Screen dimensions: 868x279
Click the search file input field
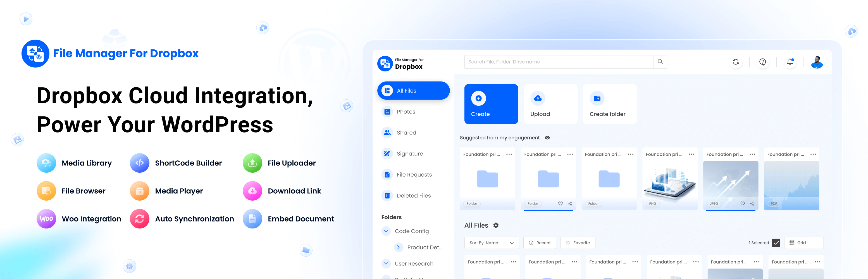coord(559,62)
